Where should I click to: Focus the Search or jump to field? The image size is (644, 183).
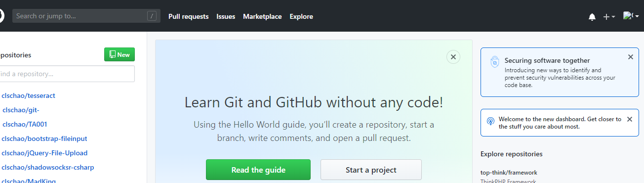(x=86, y=16)
